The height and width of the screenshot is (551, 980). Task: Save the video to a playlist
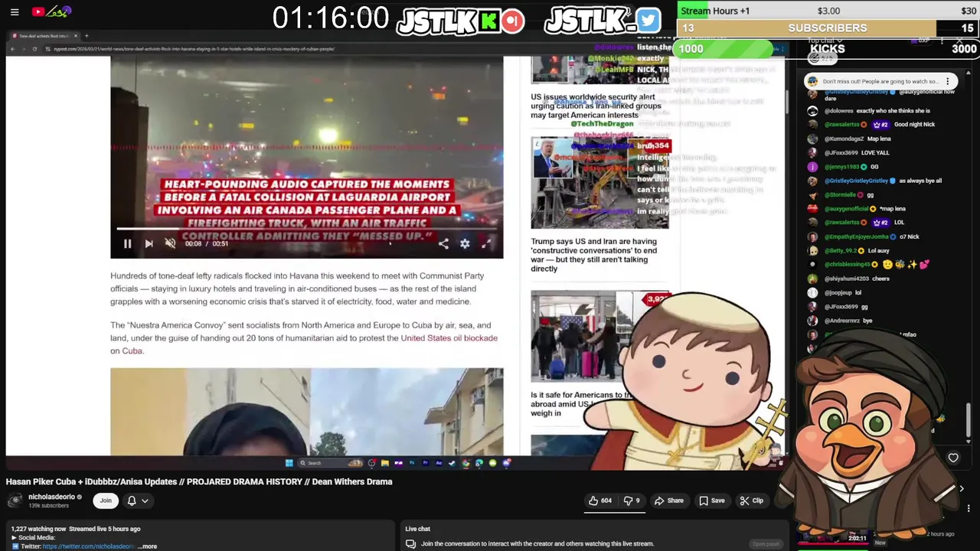click(711, 500)
